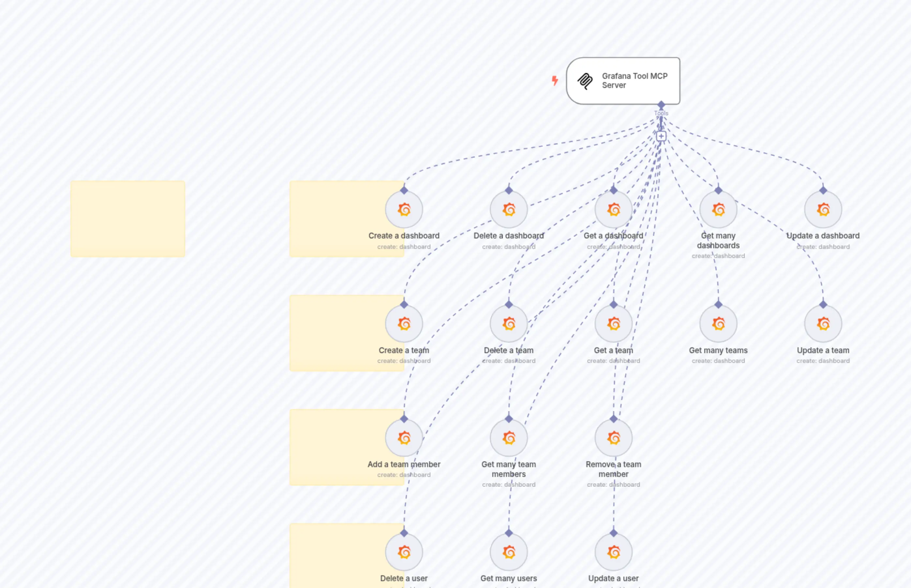
Task: Open the Delete a user Grafana node
Action: (404, 551)
